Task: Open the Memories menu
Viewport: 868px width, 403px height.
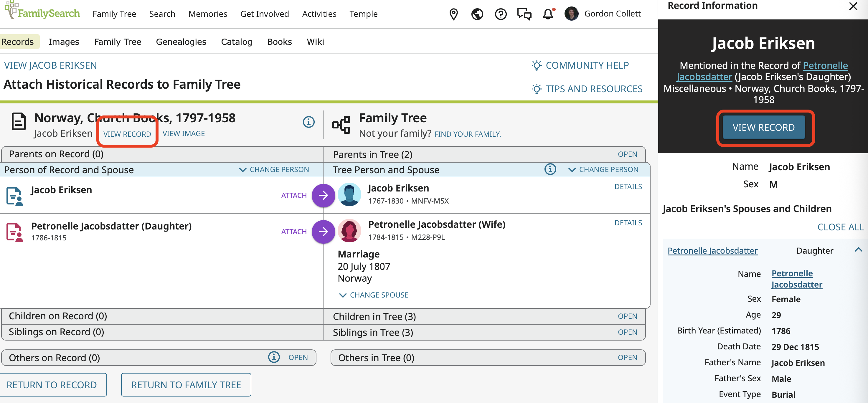Action: [207, 14]
